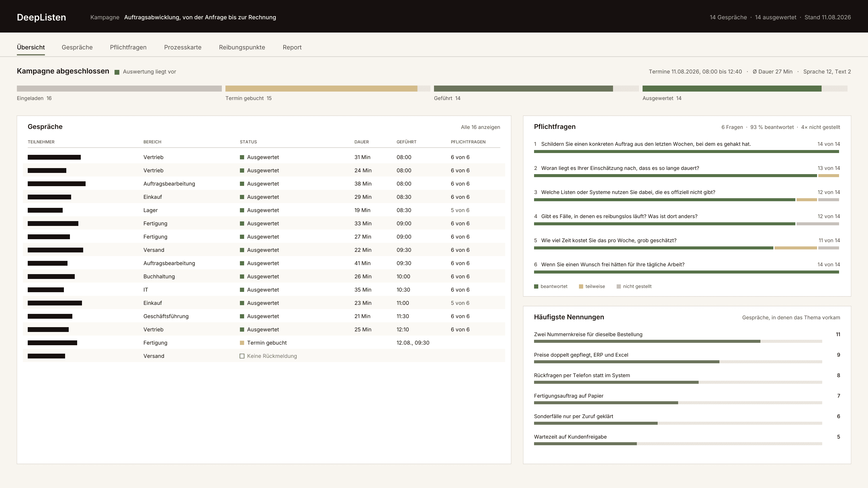The width and height of the screenshot is (868, 488).
Task: Select the Übersicht tab
Action: click(31, 47)
